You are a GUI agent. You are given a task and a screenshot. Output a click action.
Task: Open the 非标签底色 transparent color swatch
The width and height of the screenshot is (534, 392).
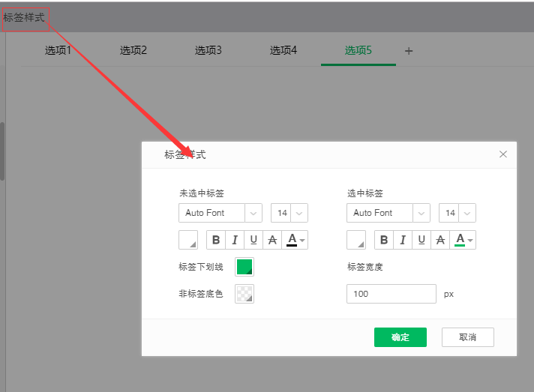[x=244, y=294]
